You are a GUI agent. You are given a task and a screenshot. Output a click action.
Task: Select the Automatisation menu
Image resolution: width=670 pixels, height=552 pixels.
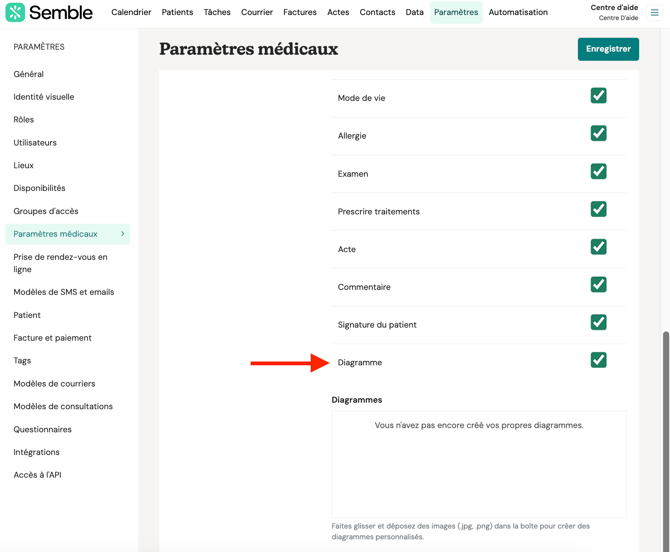[x=518, y=13]
